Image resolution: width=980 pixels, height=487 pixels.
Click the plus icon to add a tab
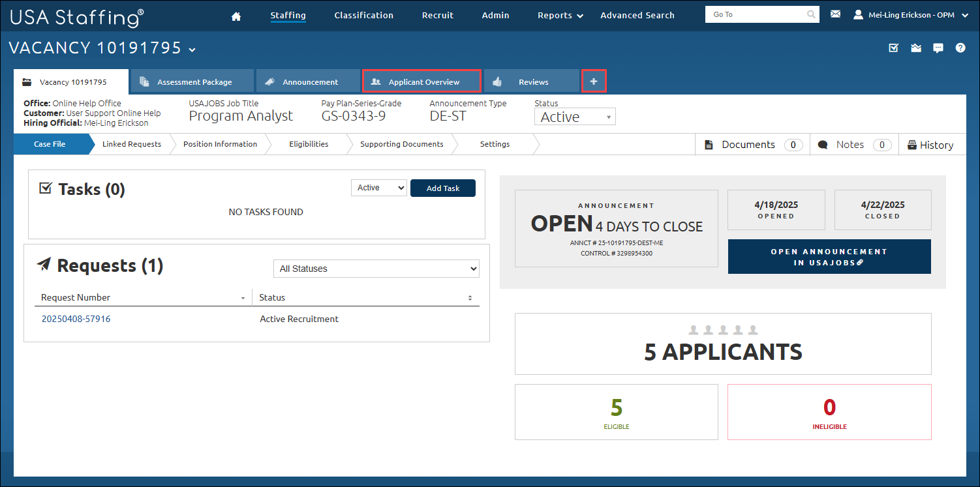pos(594,81)
